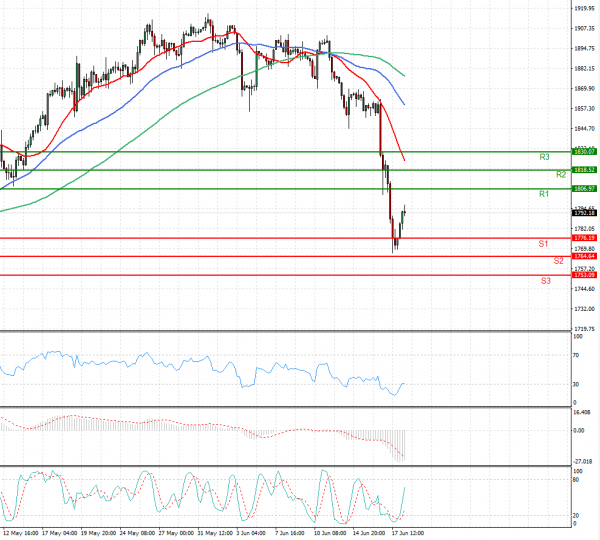Click the R2 resistance label

point(561,175)
